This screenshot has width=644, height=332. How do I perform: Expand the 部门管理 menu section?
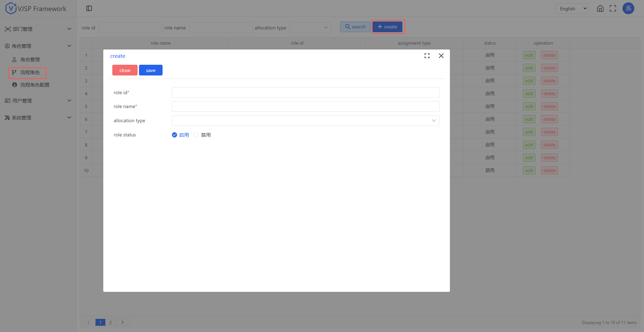(37, 29)
